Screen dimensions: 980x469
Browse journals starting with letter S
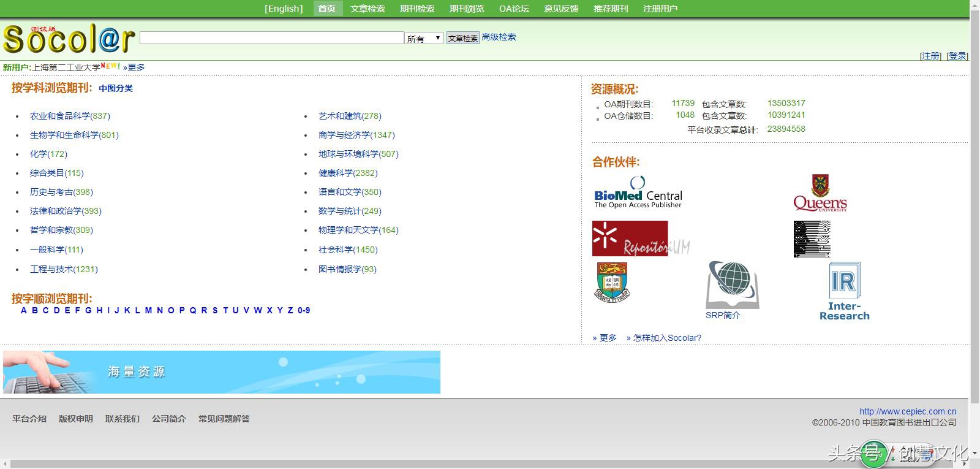pyautogui.click(x=215, y=310)
